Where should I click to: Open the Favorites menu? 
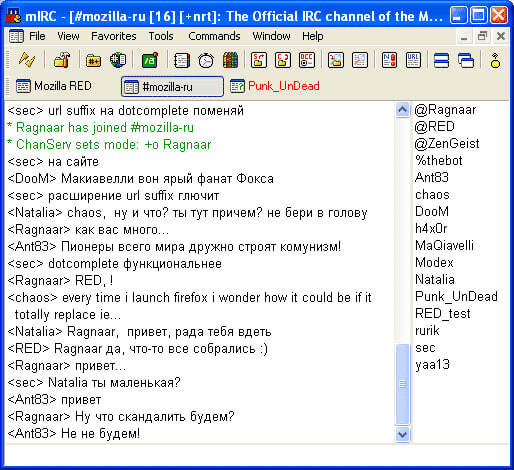click(x=114, y=36)
